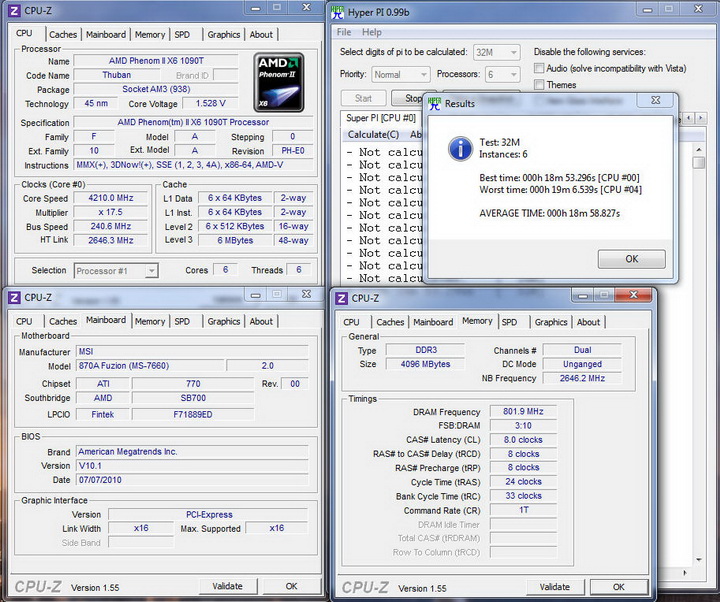The height and width of the screenshot is (602, 720).
Task: Click the AMD Phenom II X6 logo
Action: (279, 82)
